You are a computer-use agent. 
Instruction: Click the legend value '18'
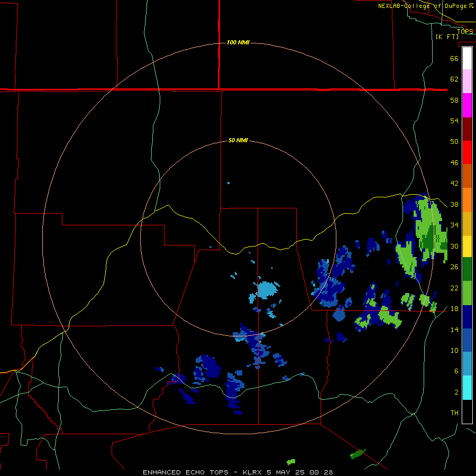[454, 309]
